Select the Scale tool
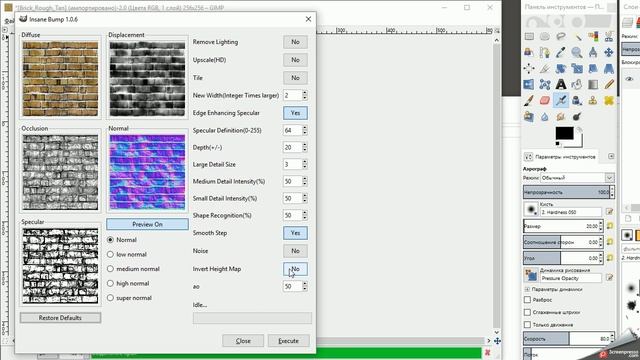The height and width of the screenshot is (360, 640). coord(577,69)
